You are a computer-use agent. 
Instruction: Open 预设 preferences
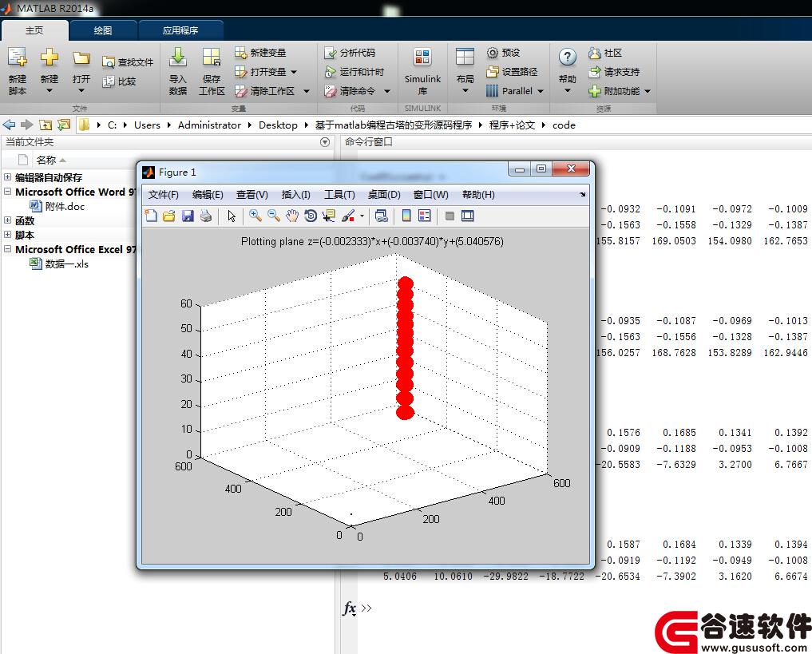pyautogui.click(x=503, y=53)
